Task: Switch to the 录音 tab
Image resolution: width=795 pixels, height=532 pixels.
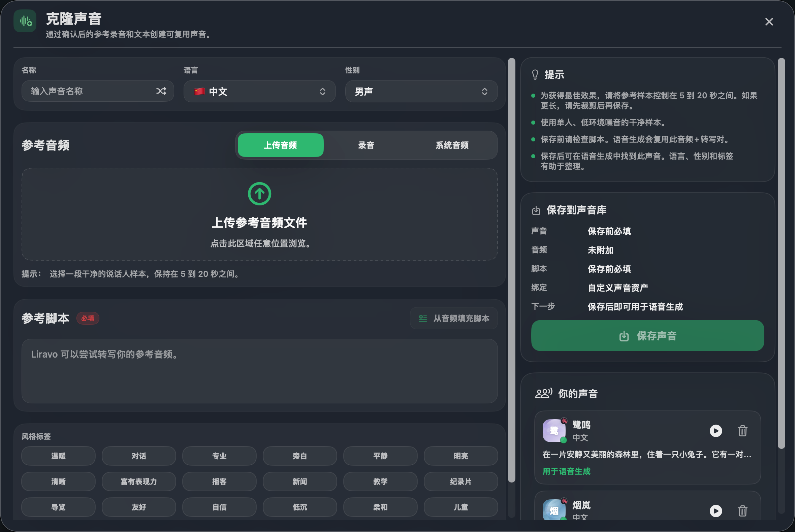Action: [x=366, y=145]
